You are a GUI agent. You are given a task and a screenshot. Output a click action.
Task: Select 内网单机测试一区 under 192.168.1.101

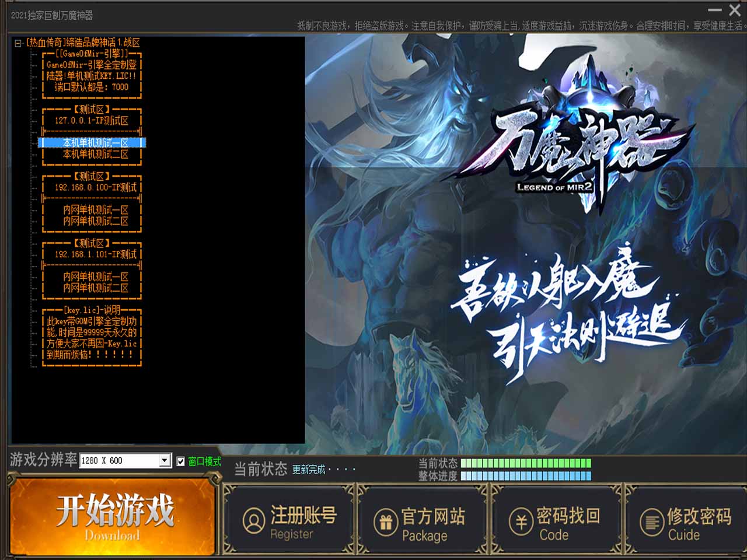click(92, 277)
